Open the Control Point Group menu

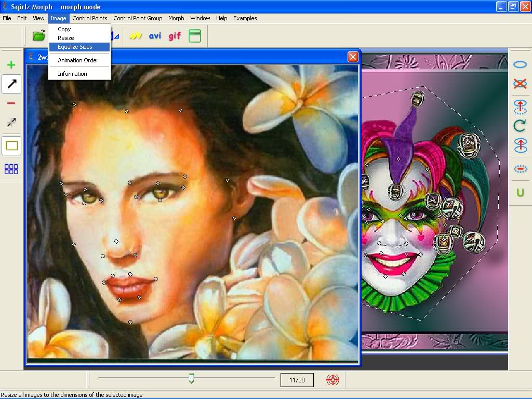(138, 18)
